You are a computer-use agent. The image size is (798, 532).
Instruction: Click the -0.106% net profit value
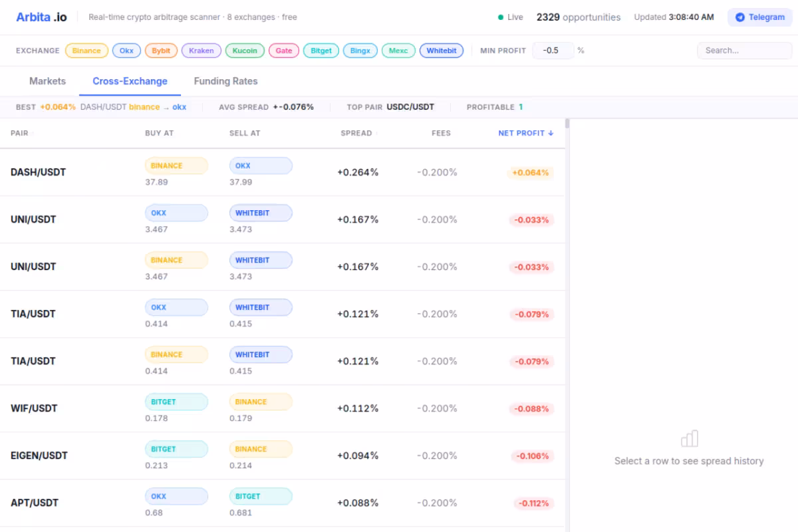[x=533, y=456]
